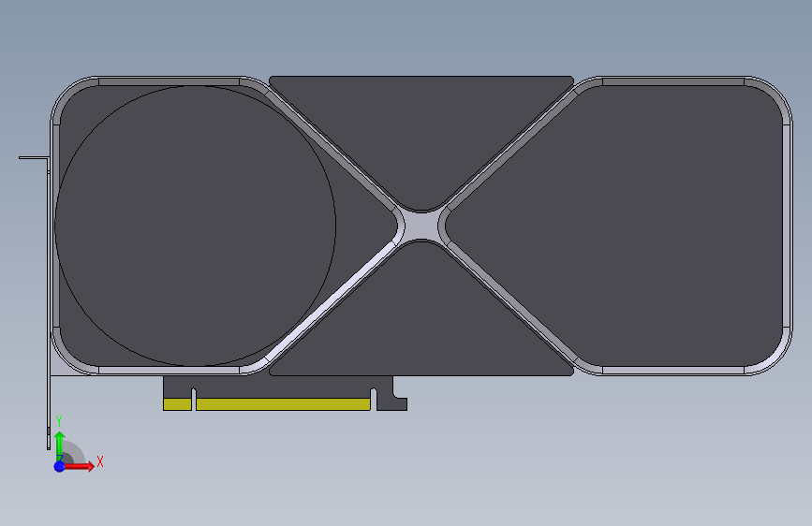This screenshot has width=812, height=526.
Task: Select the central hub of the X-shaped frame
Action: [421, 226]
